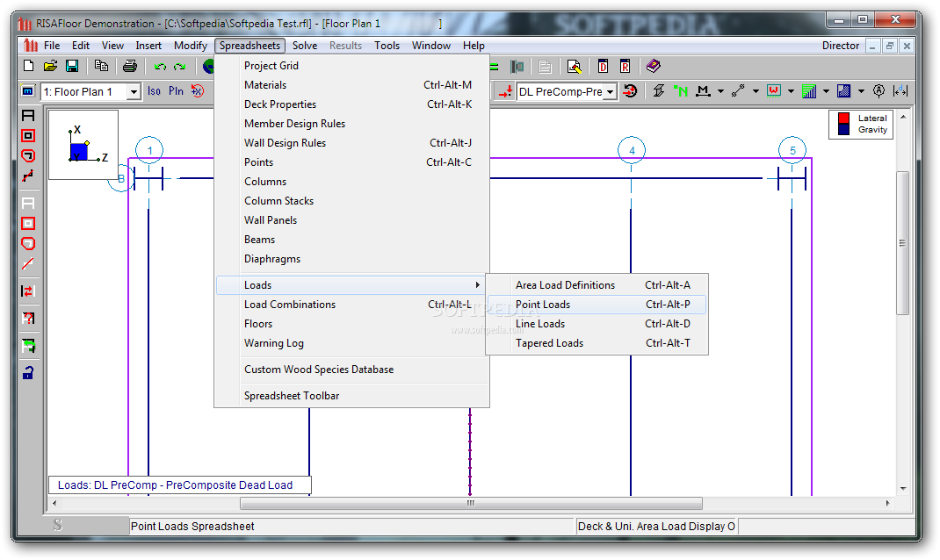Click the blue padlock icon
This screenshot has width=940, height=560.
click(x=28, y=372)
